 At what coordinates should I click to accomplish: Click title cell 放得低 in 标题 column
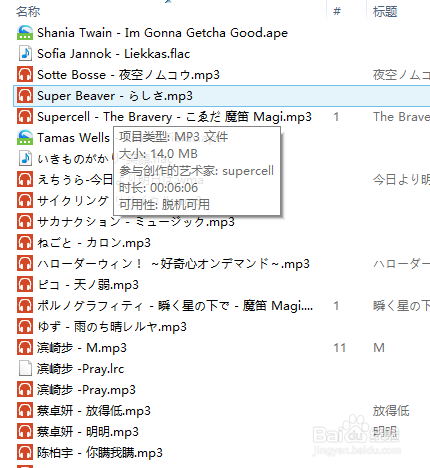(391, 411)
